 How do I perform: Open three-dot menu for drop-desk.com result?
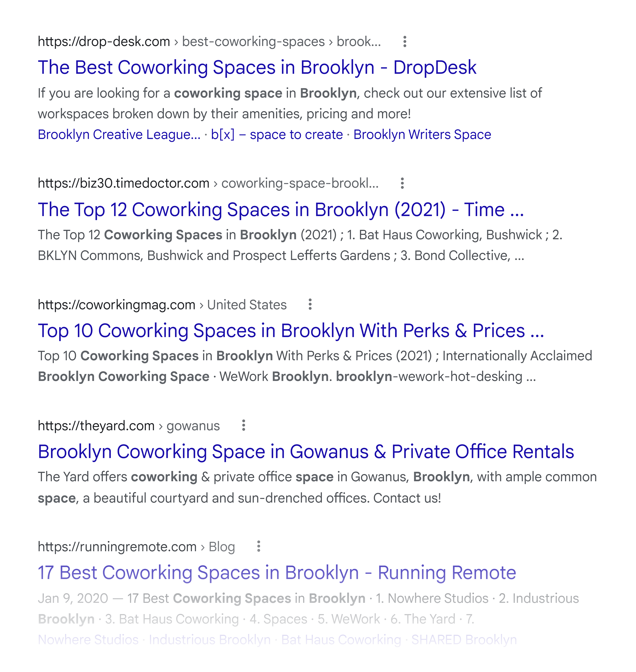pyautogui.click(x=404, y=41)
